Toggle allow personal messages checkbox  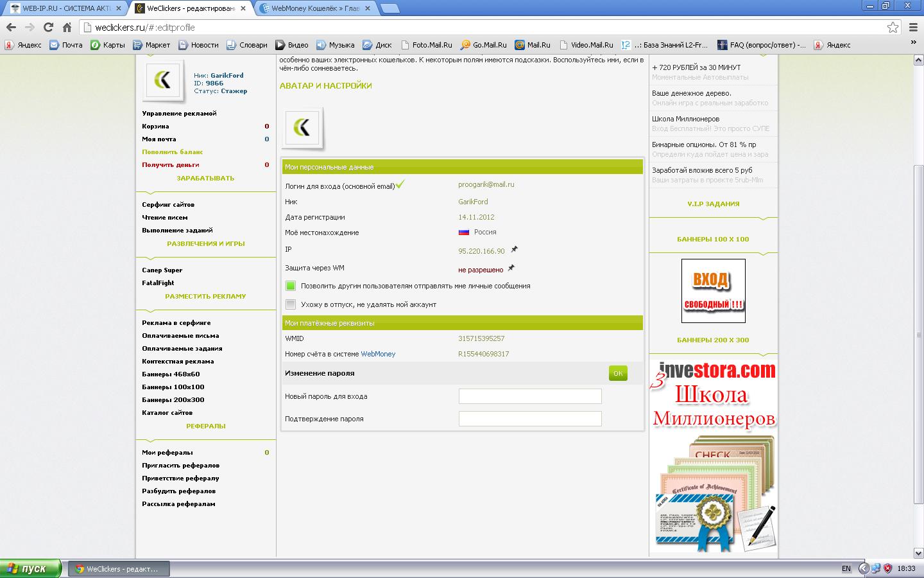click(291, 286)
